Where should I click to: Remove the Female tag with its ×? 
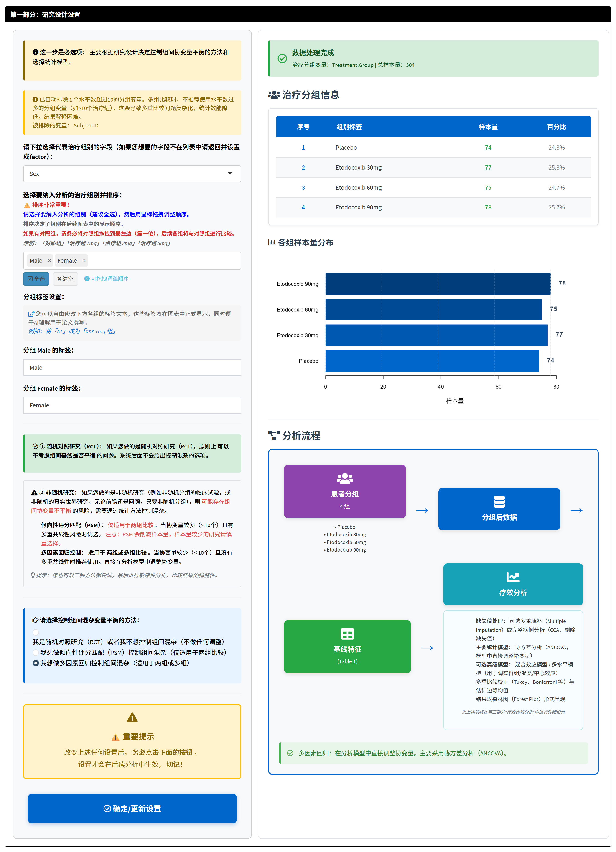(x=84, y=260)
